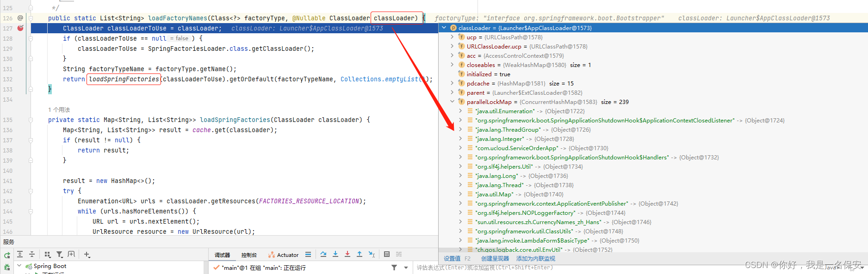Switch to the 控制台 console tab

pyautogui.click(x=249, y=255)
